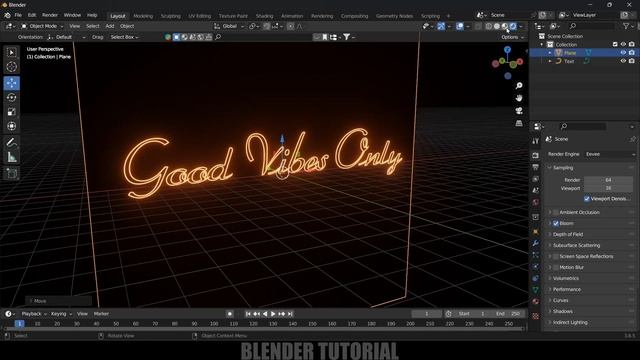Screen dimensions: 640x360
Task: Open the Render properties tab
Action: (x=536, y=156)
